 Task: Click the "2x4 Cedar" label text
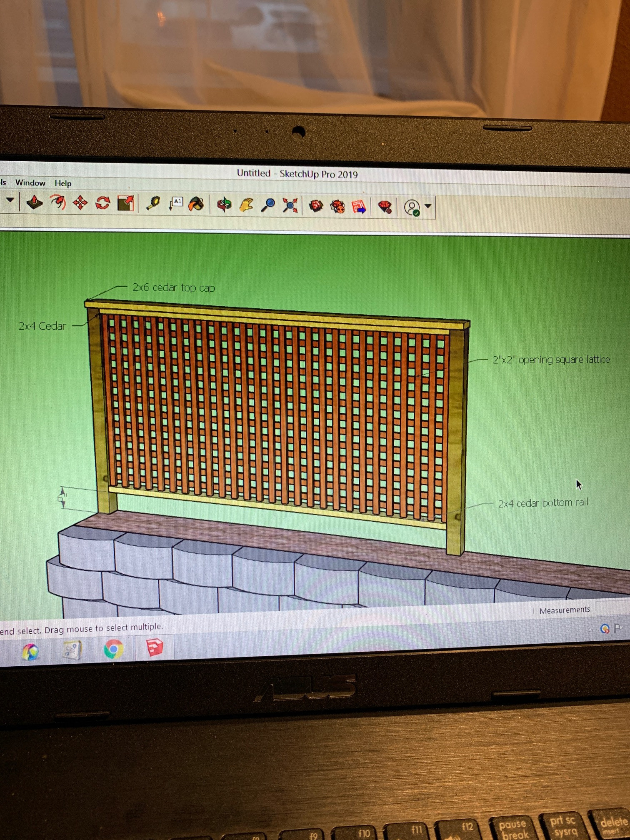42,326
